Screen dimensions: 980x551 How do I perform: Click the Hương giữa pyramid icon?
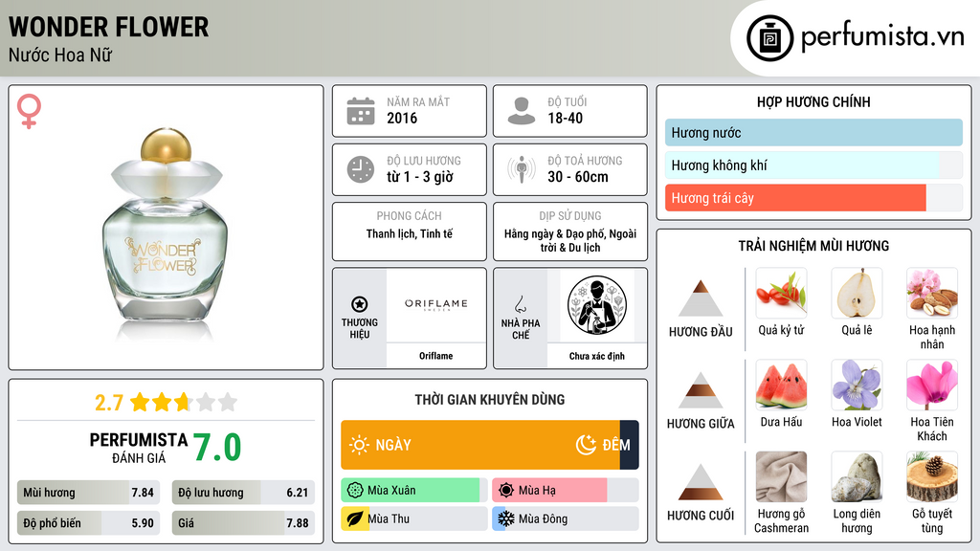click(701, 390)
